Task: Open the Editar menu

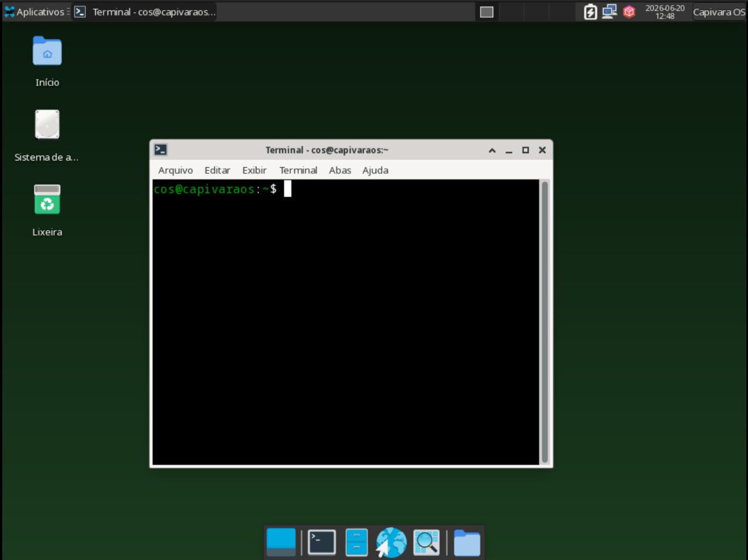Action: 217,171
